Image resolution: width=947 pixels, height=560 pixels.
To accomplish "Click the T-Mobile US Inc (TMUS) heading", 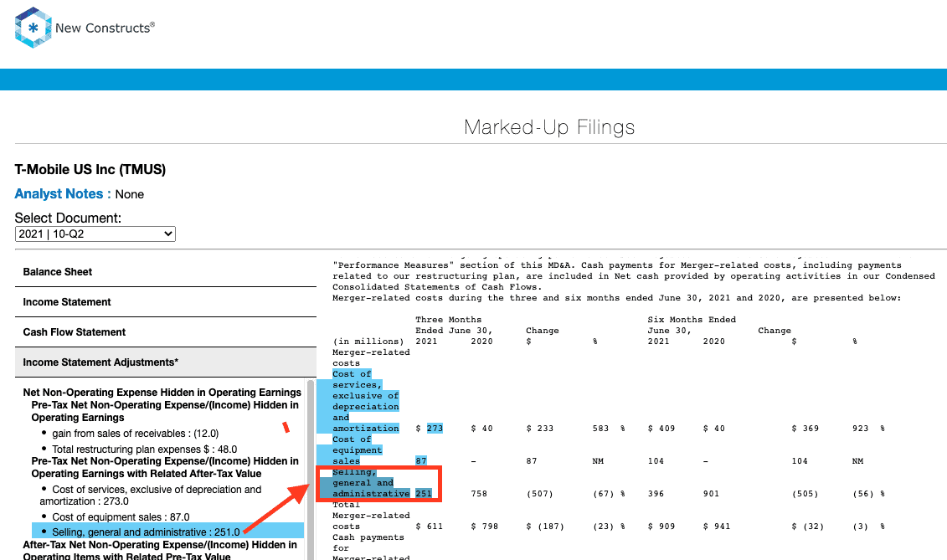I will (90, 170).
